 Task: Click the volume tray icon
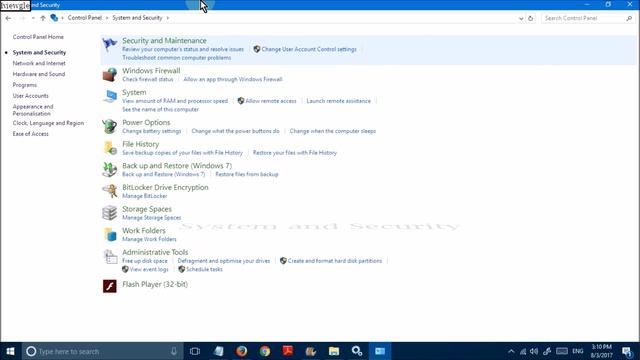[x=534, y=351]
